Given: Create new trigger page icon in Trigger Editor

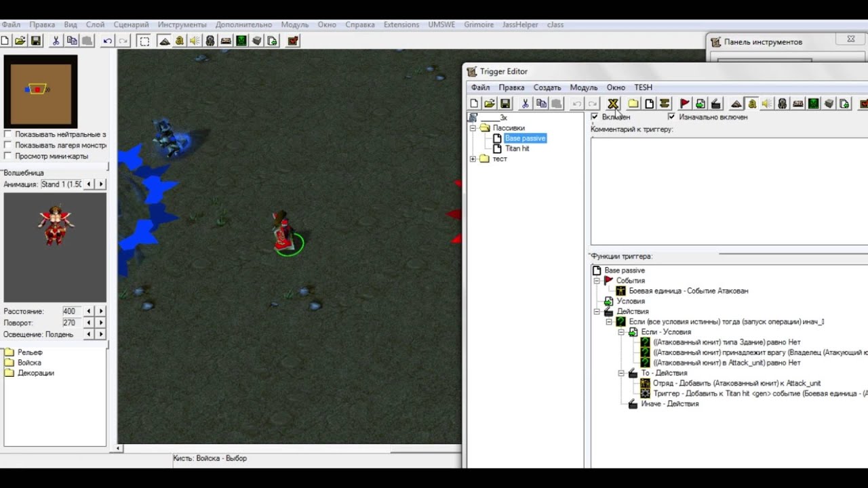Looking at the screenshot, I should [649, 104].
